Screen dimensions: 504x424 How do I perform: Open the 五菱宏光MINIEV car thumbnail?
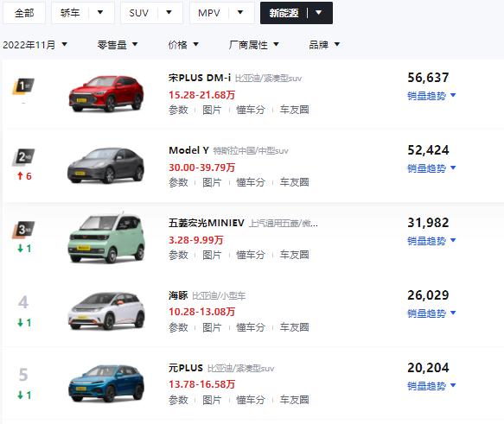coord(106,237)
